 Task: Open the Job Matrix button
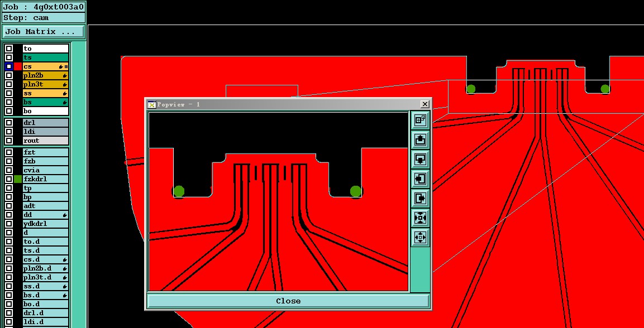(44, 32)
